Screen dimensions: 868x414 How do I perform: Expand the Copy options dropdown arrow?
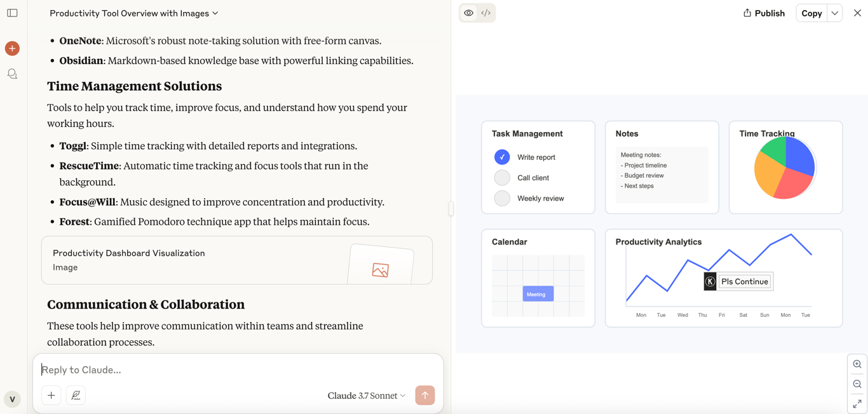point(835,13)
